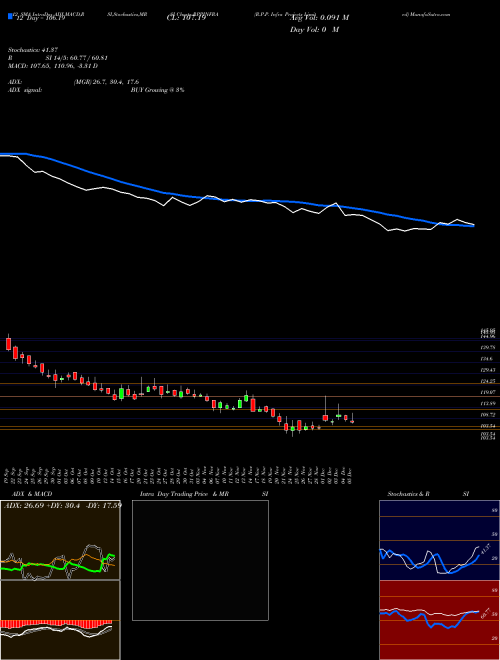Open the blue Stochastics chart panel
This screenshot has width=500, height=660.
439,540
